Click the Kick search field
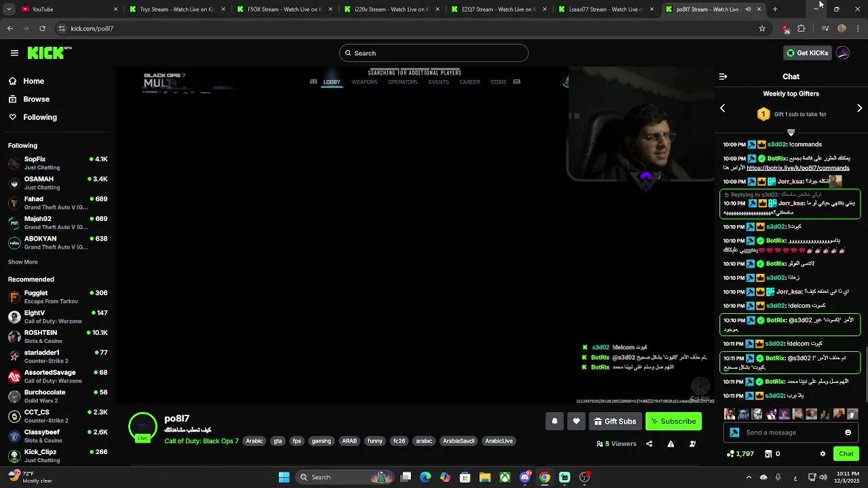868x488 pixels. [434, 53]
